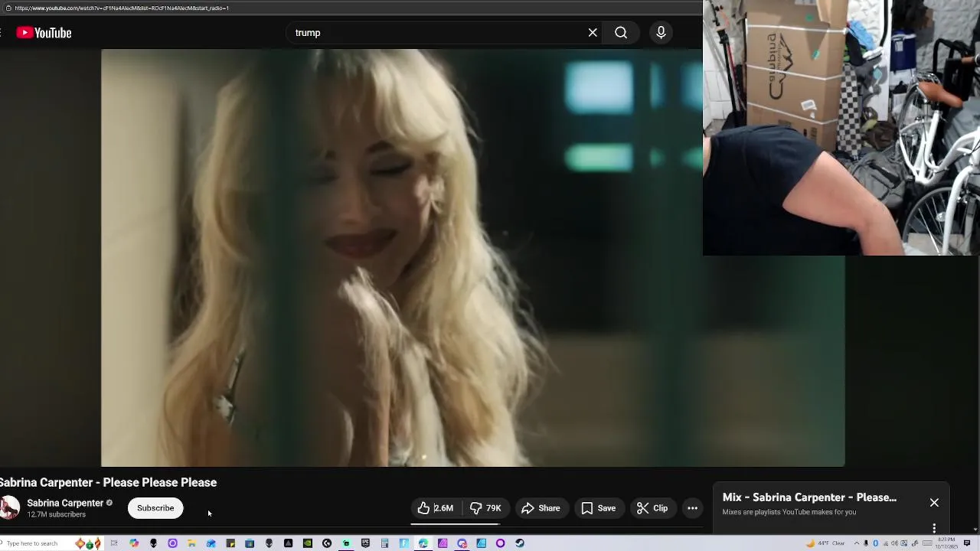Screen dimensions: 980x551
Task: Close the Mix playlist panel
Action: coord(934,503)
